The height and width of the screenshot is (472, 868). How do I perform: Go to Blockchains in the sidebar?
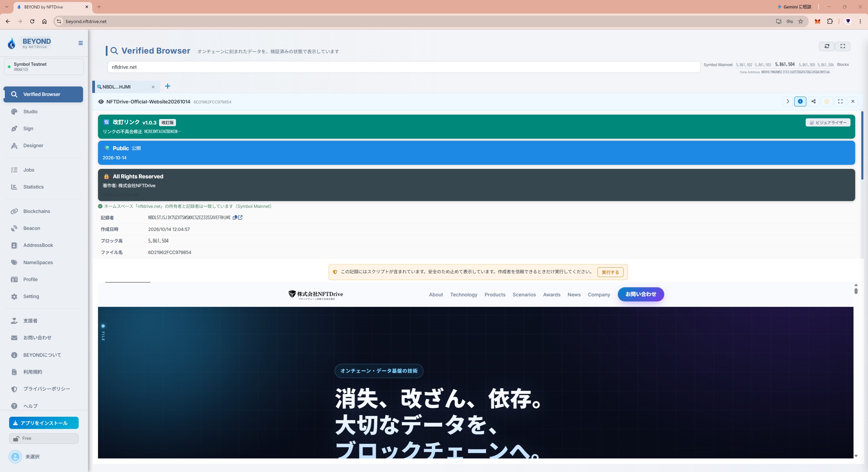43,211
